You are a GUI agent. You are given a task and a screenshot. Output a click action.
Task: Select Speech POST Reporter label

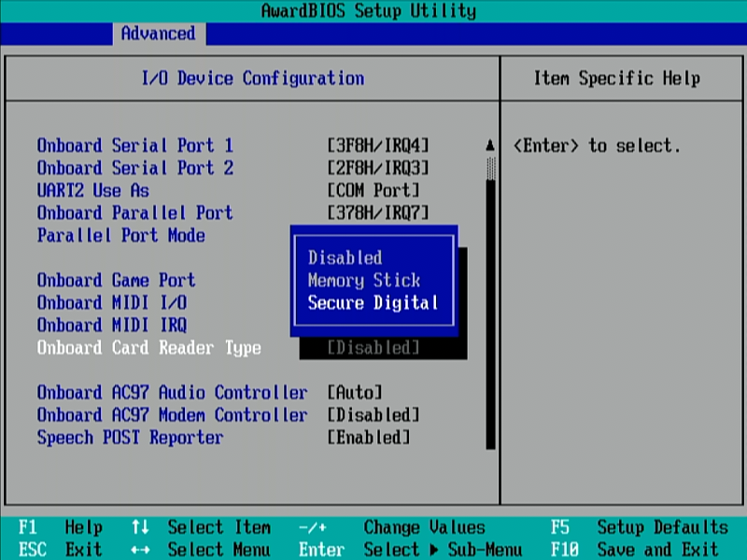[131, 438]
